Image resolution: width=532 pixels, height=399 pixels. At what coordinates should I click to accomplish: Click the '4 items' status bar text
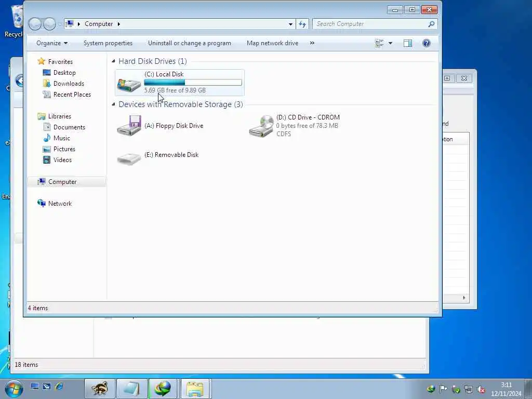click(37, 308)
